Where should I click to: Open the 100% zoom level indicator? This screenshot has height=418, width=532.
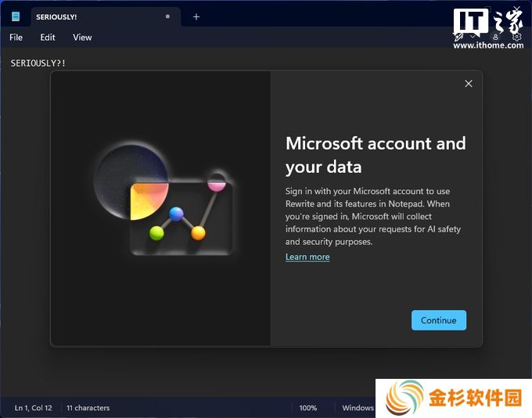[307, 408]
